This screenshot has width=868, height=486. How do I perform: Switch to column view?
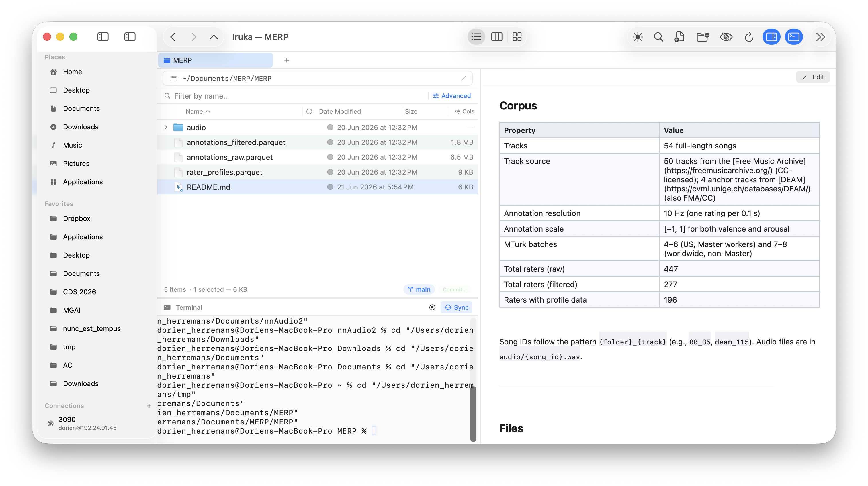pos(497,37)
